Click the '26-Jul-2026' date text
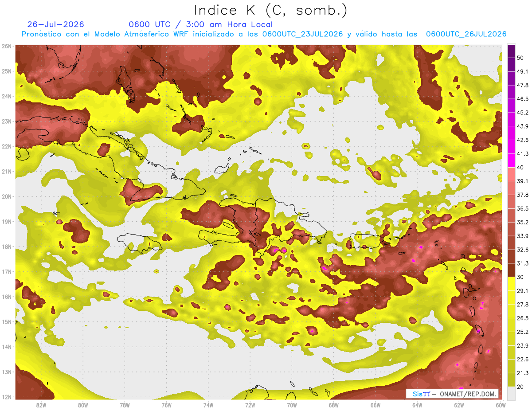The height and width of the screenshot is (411, 532). pyautogui.click(x=55, y=24)
